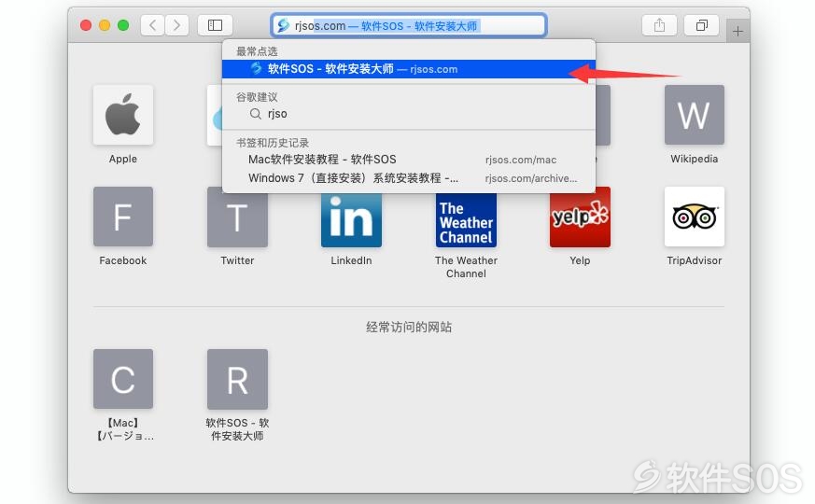Image resolution: width=815 pixels, height=504 pixels.
Task: Click the Wikipedia label text
Action: (694, 159)
